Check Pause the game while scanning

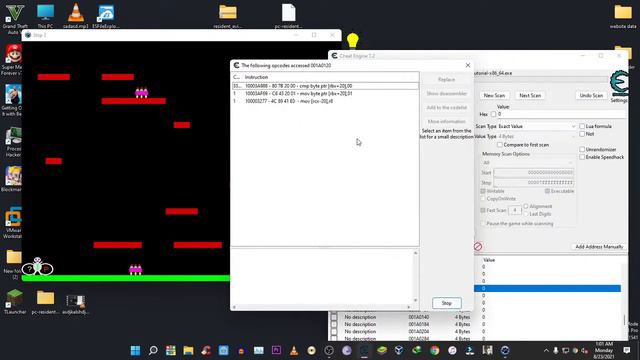pos(483,224)
